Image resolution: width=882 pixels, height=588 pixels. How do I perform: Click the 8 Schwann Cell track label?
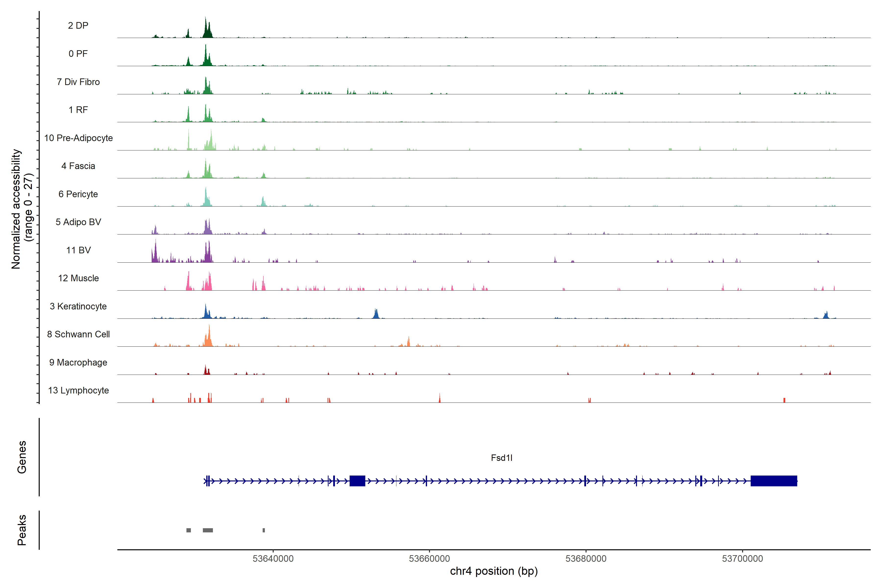78,334
